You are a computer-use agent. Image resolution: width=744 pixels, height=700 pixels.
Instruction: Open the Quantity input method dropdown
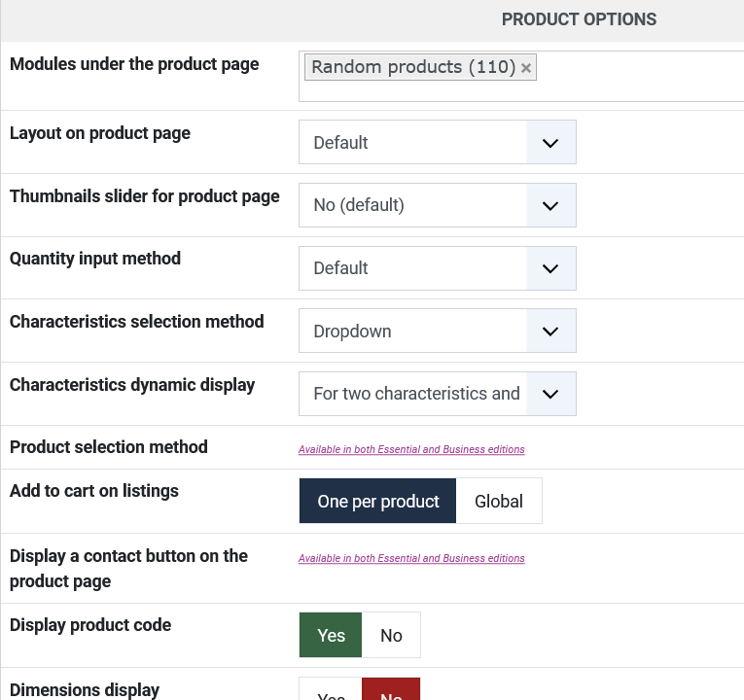click(437, 268)
